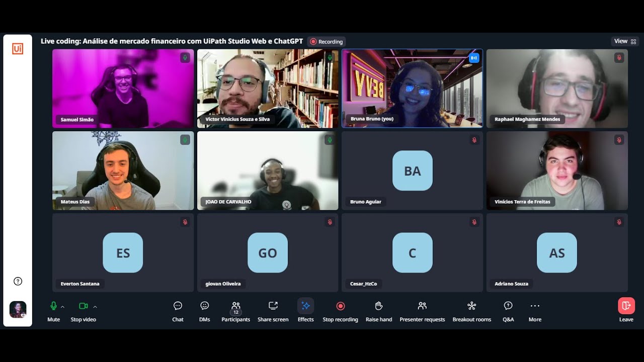Viewport: 644px width, 362px height.
Task: Click Everton Santana's muted mic icon
Action: pyautogui.click(x=185, y=222)
